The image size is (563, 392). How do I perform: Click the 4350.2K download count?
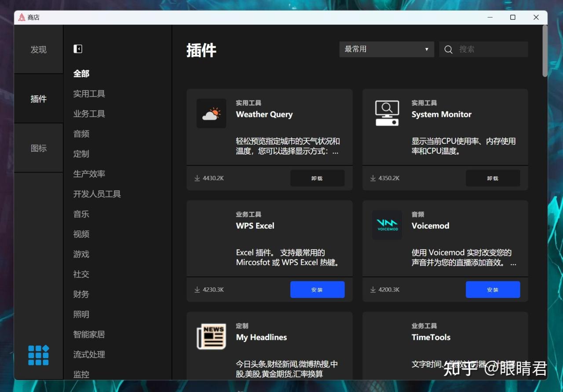click(389, 178)
